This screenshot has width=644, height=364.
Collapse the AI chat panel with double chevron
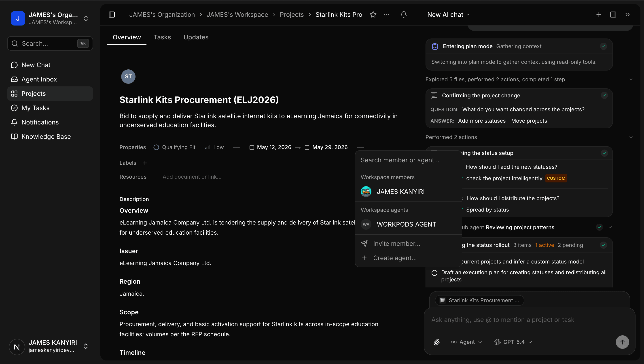pyautogui.click(x=627, y=15)
